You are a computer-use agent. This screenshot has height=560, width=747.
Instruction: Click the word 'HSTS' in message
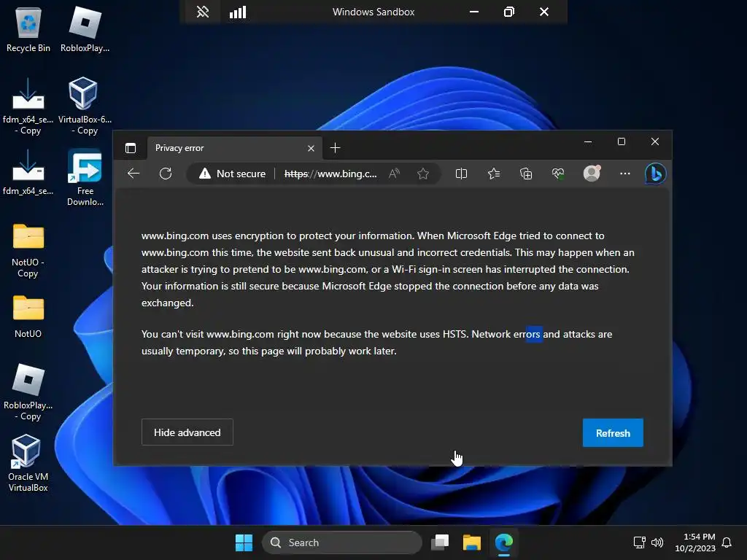(x=454, y=334)
